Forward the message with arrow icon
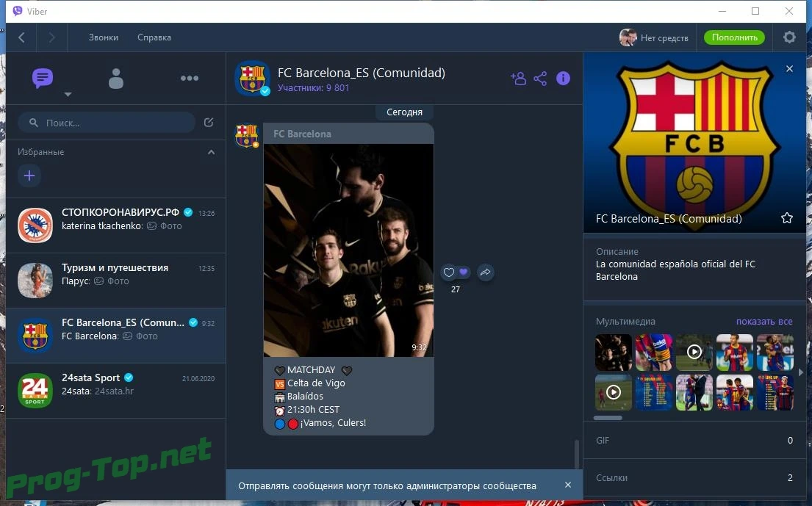Viewport: 812px width, 506px height. click(485, 272)
